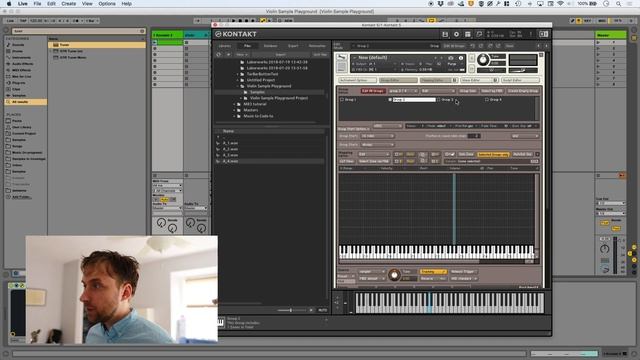Tick the Group 3 checkbox
This screenshot has height=360, width=640.
[x=439, y=100]
